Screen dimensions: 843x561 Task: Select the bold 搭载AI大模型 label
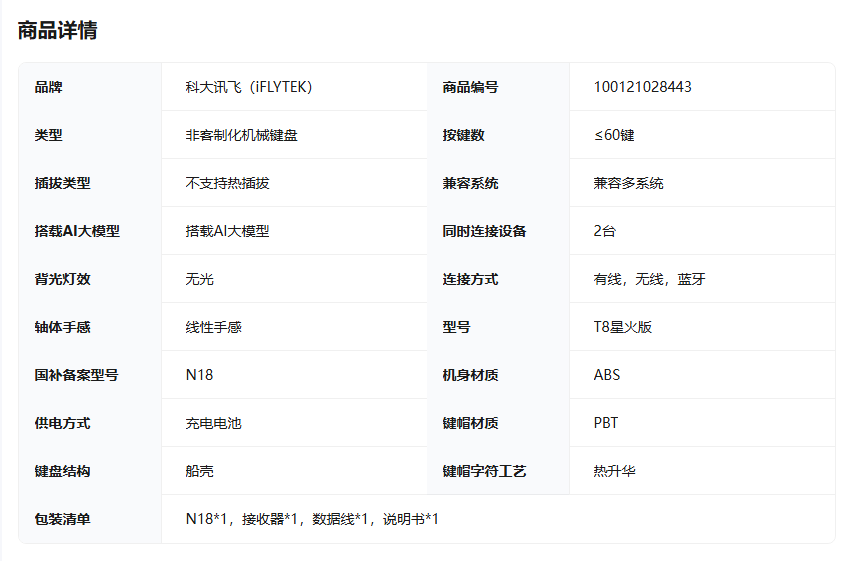[77, 231]
